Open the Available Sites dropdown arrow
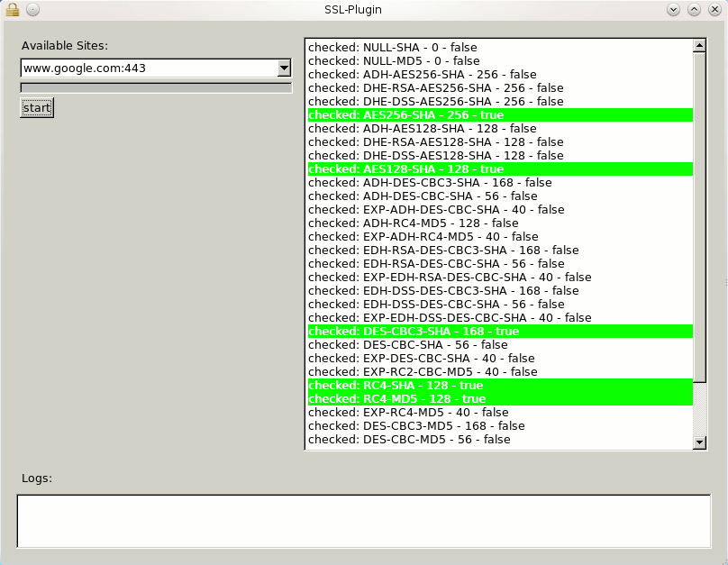The width and height of the screenshot is (728, 565). 285,68
